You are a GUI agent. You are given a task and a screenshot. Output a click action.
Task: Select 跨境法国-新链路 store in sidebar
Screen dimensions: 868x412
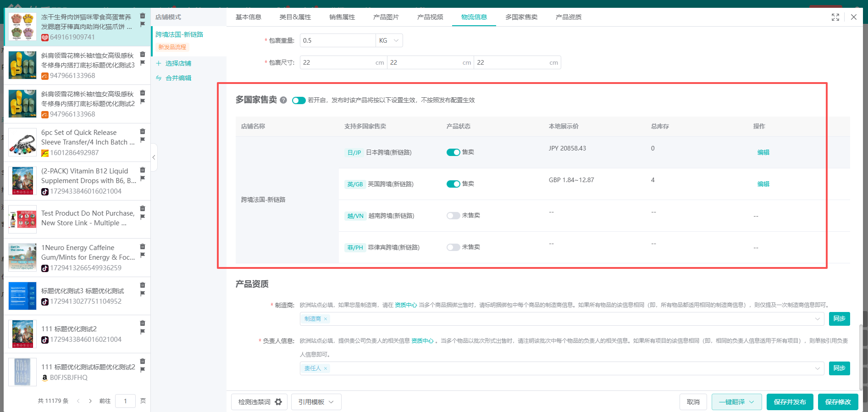[x=188, y=41]
